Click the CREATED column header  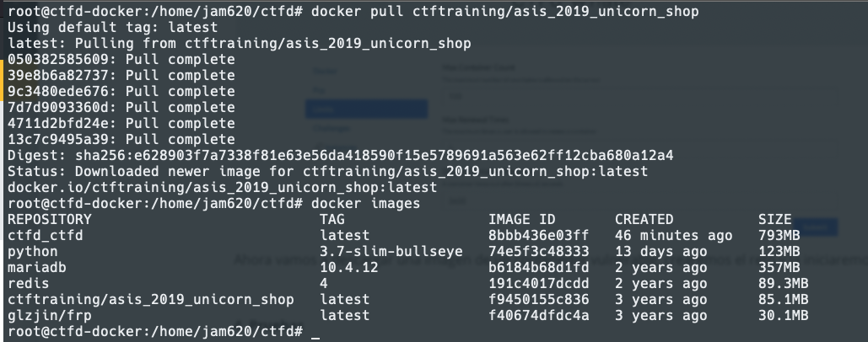(x=644, y=220)
